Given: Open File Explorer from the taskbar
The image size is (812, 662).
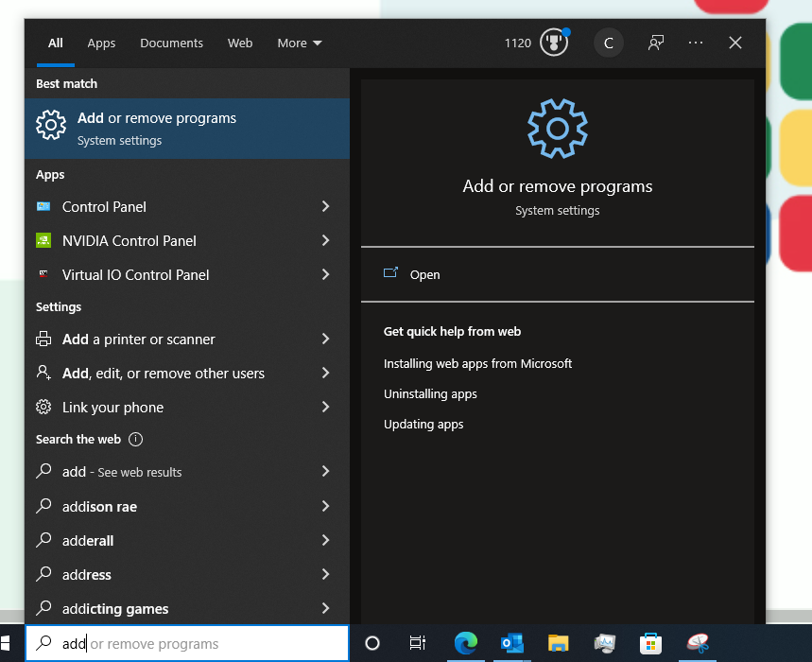Looking at the screenshot, I should coord(559,643).
